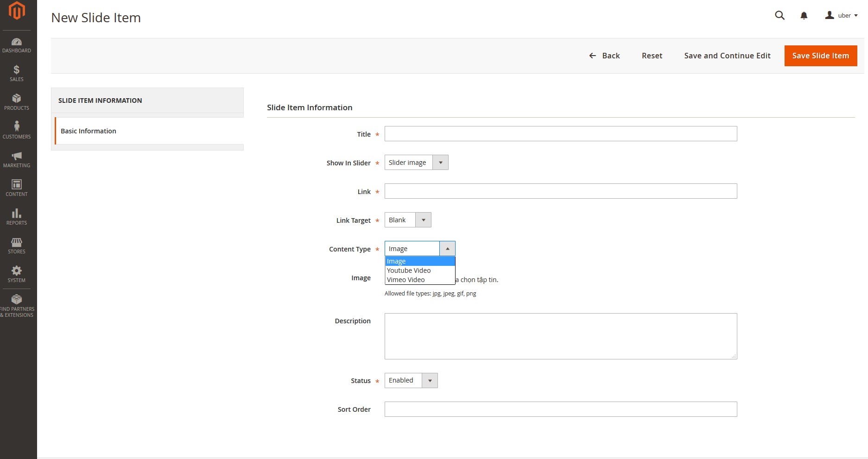The width and height of the screenshot is (868, 459).
Task: Click the Slide Item Information panel header
Action: click(147, 101)
